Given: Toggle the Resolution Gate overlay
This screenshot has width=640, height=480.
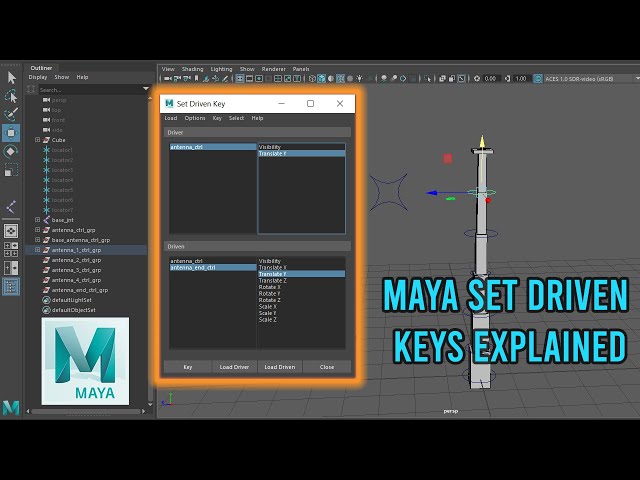Looking at the screenshot, I should pyautogui.click(x=259, y=78).
